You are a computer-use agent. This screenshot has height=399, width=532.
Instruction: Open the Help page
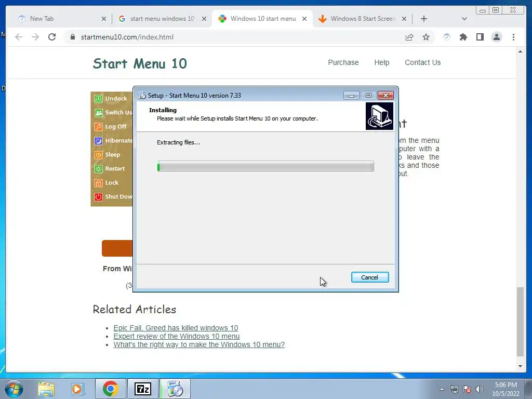coord(382,62)
